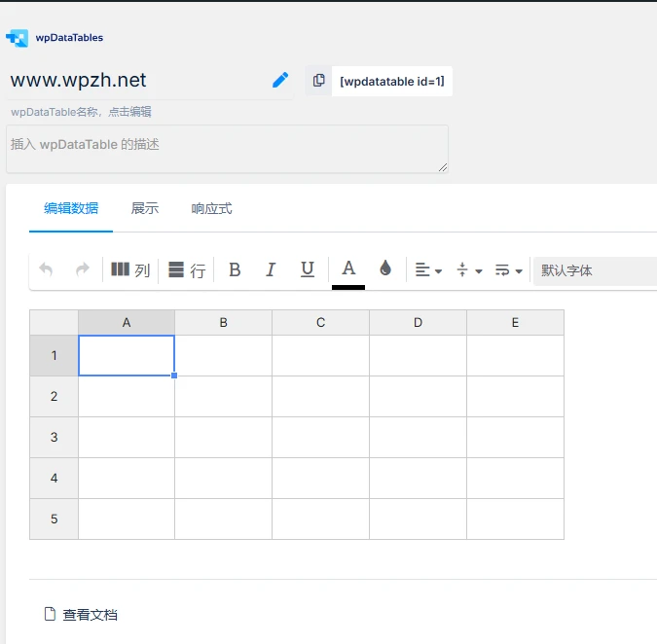Select column D header
657x644 pixels.
click(x=418, y=322)
